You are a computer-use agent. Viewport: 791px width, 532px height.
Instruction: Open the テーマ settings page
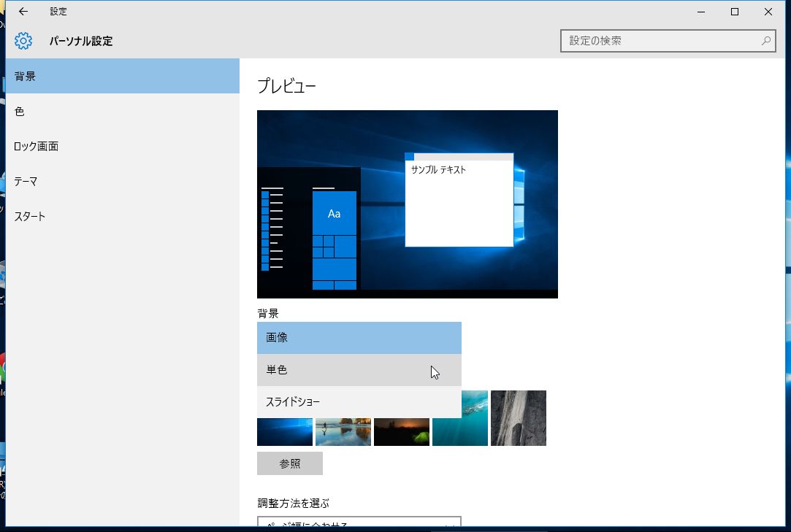[123, 181]
